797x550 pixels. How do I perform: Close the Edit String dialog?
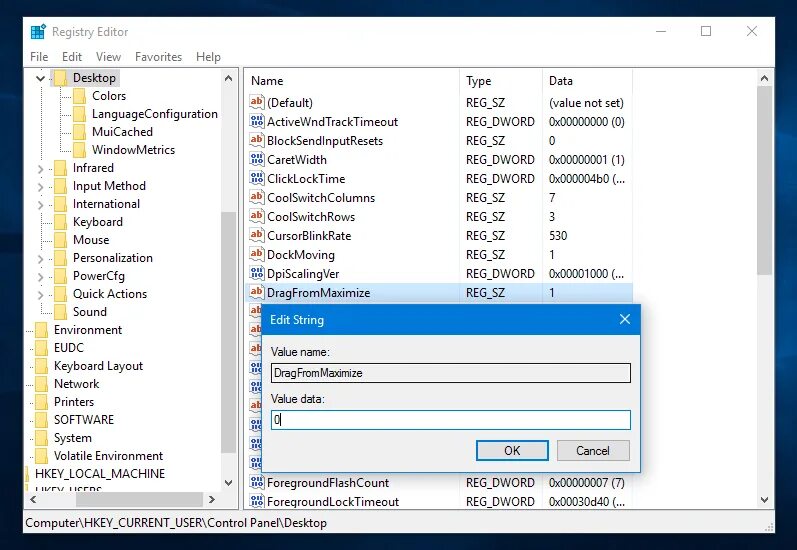point(625,319)
